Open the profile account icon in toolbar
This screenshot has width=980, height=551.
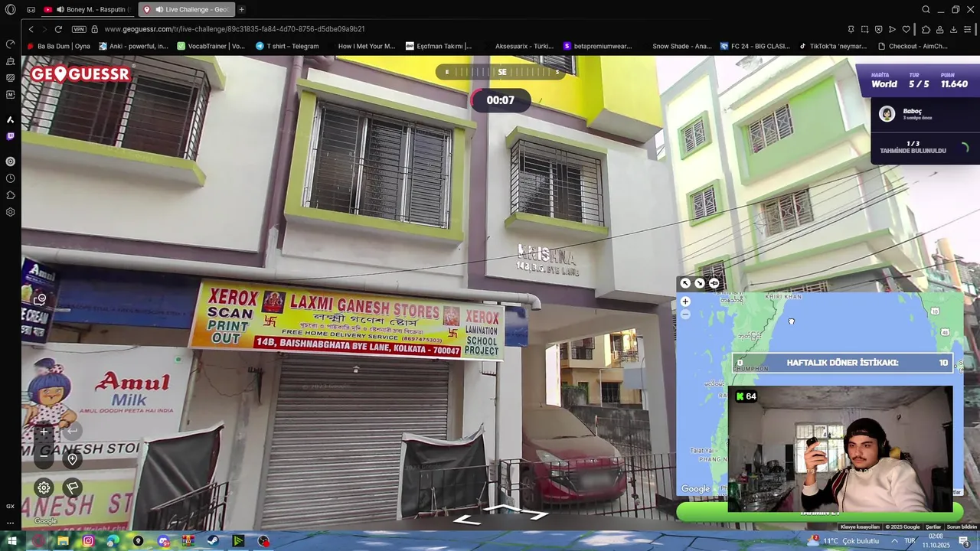[x=939, y=29]
